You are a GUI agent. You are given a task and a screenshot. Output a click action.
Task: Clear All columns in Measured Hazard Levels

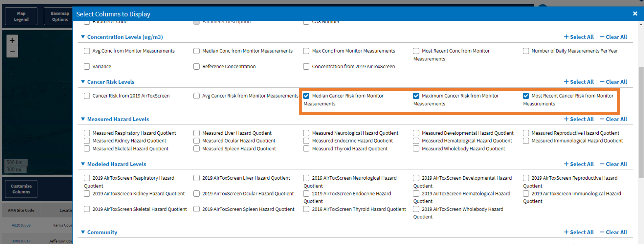click(613, 119)
